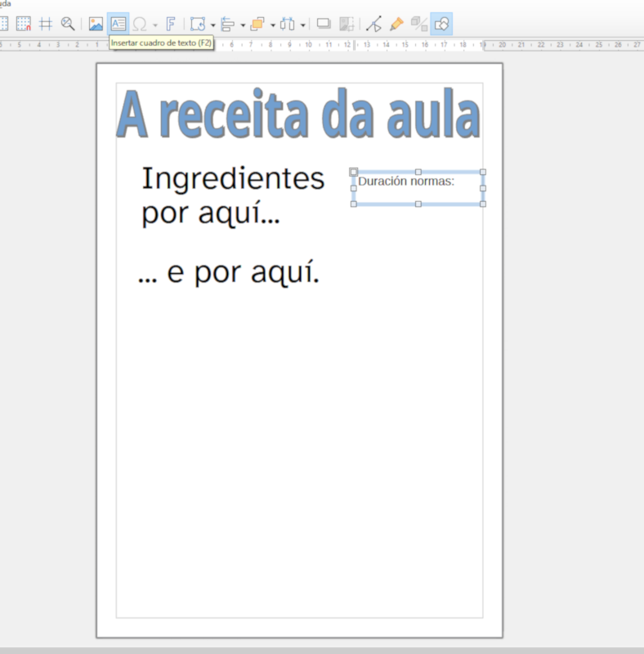The height and width of the screenshot is (654, 644).
Task: Click the Insert Image icon
Action: [x=96, y=24]
